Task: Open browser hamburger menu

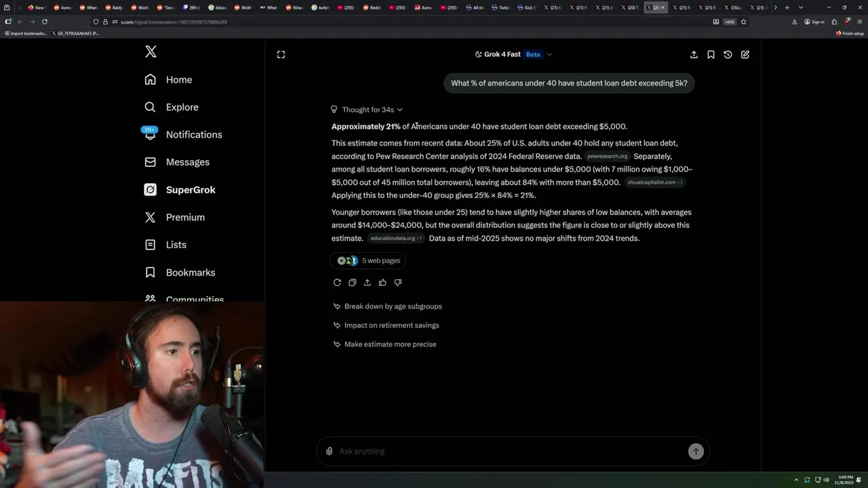Action: click(x=859, y=22)
